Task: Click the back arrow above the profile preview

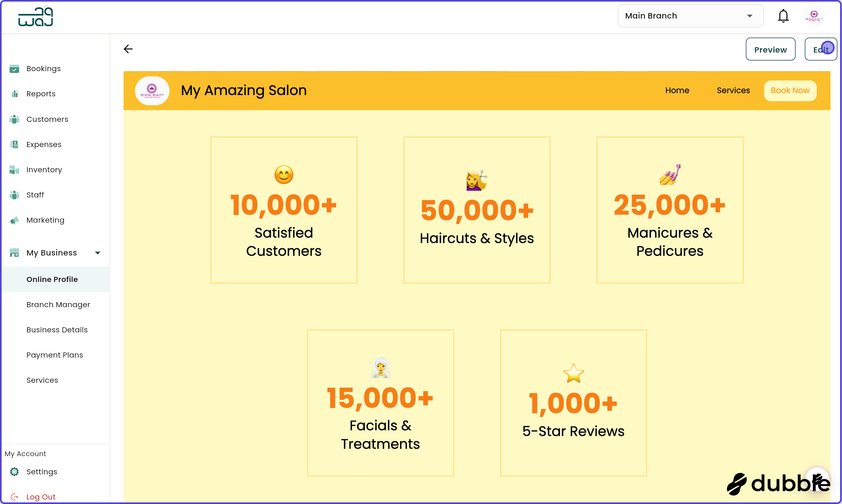Action: point(128,49)
